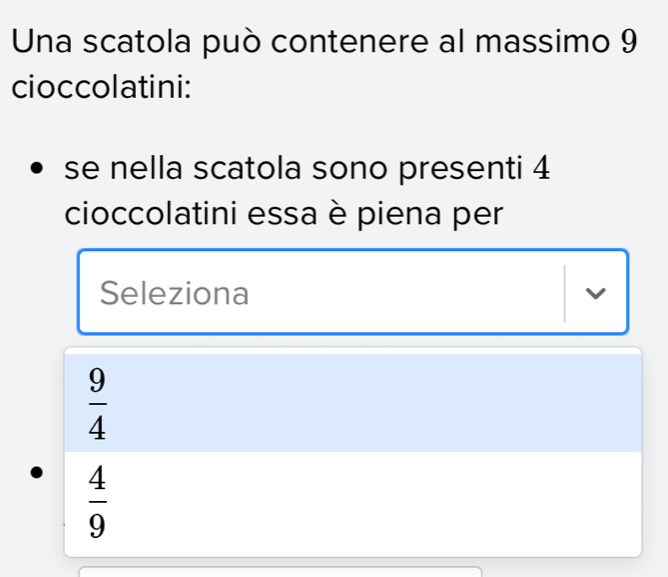Click the bullet beside the 4/9 option
This screenshot has height=577, width=668.
pyautogui.click(x=39, y=472)
